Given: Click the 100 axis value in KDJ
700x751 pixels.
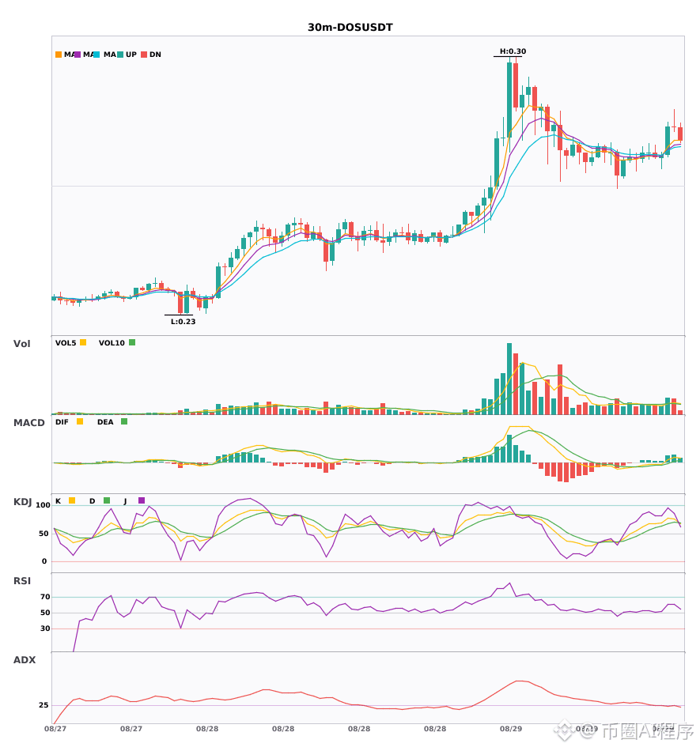Looking at the screenshot, I should click(x=44, y=505).
